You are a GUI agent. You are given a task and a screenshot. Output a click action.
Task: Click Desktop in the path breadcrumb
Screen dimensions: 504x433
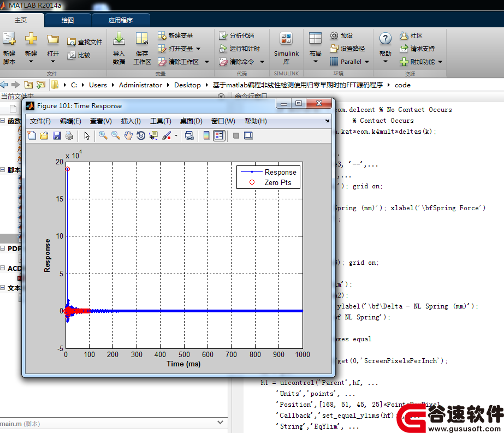187,85
